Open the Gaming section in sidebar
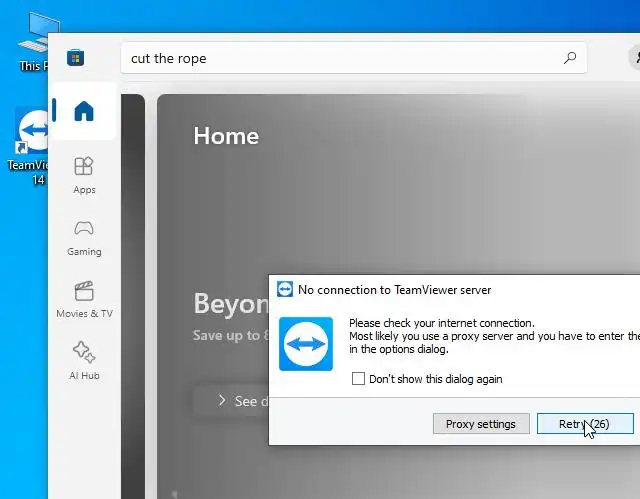The height and width of the screenshot is (499, 640). (x=84, y=238)
